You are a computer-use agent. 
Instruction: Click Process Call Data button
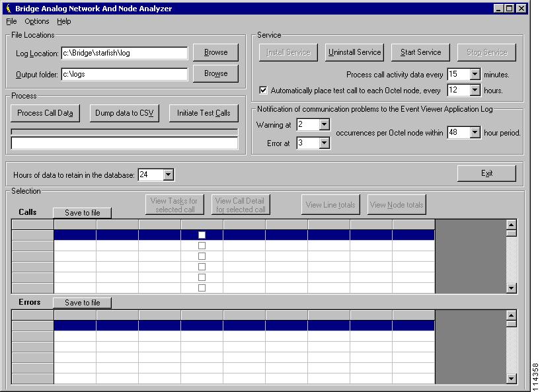45,113
